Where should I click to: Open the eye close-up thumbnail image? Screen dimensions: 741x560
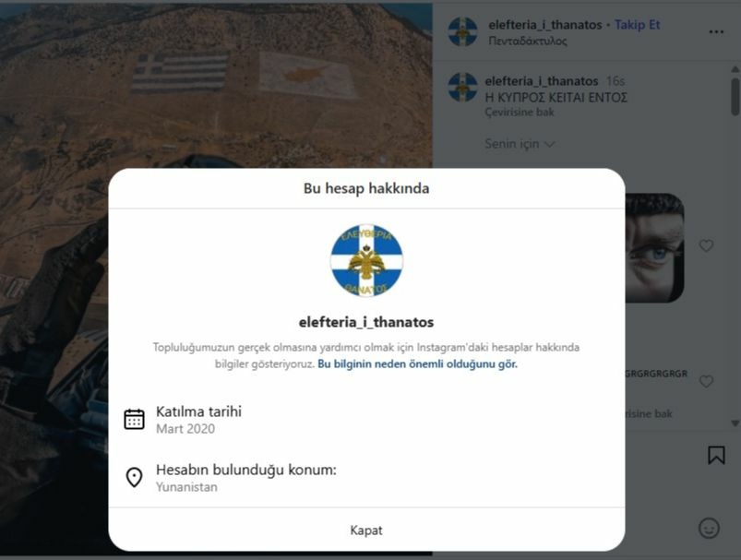(654, 247)
